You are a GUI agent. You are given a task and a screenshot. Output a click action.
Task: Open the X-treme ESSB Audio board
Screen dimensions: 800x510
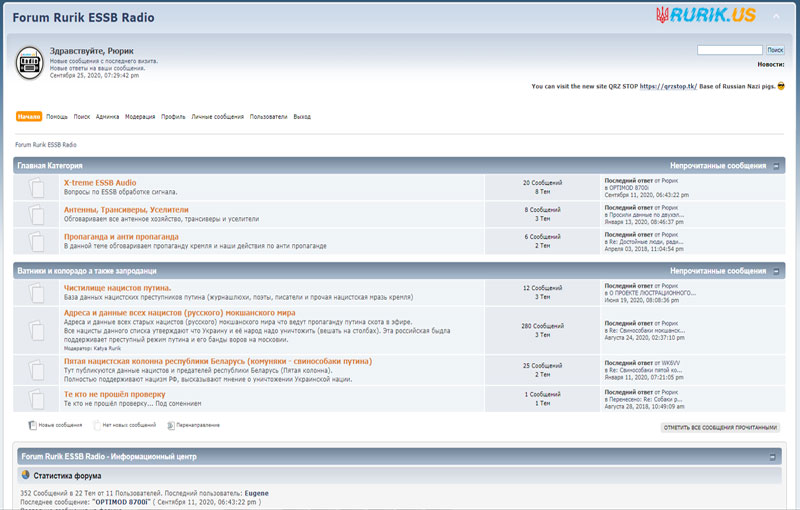pyautogui.click(x=100, y=183)
